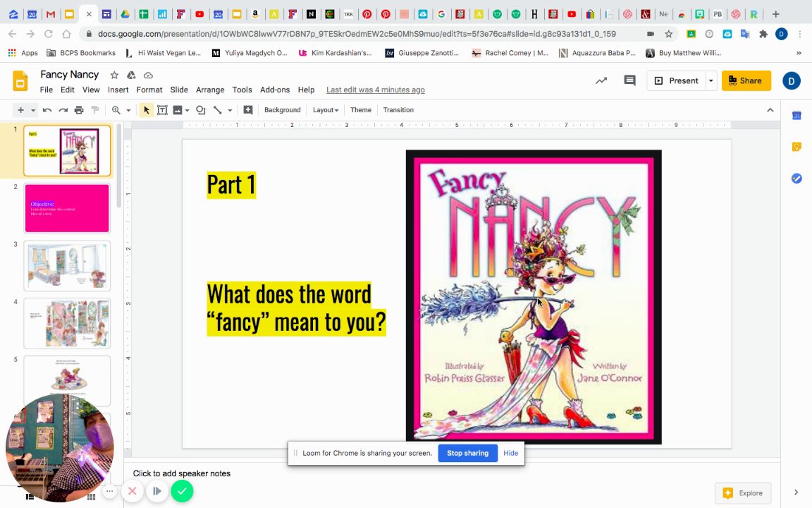Image resolution: width=812 pixels, height=508 pixels.
Task: Bookmark this page with star icon
Action: click(668, 34)
